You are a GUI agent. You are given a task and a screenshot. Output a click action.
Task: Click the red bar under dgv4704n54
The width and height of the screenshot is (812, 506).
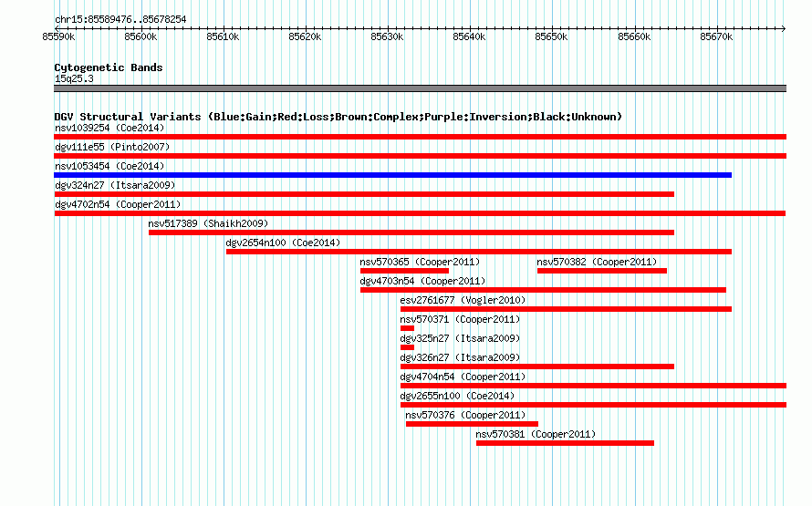coord(593,386)
